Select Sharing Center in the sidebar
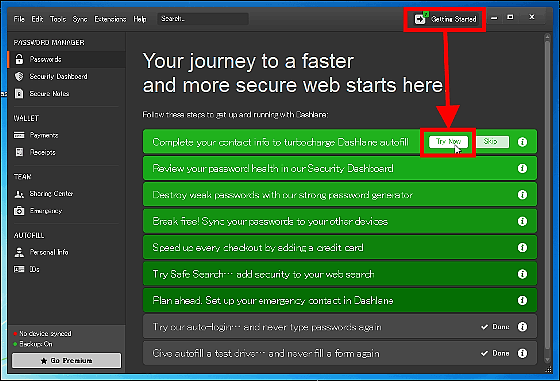The image size is (560, 381). coord(66,194)
